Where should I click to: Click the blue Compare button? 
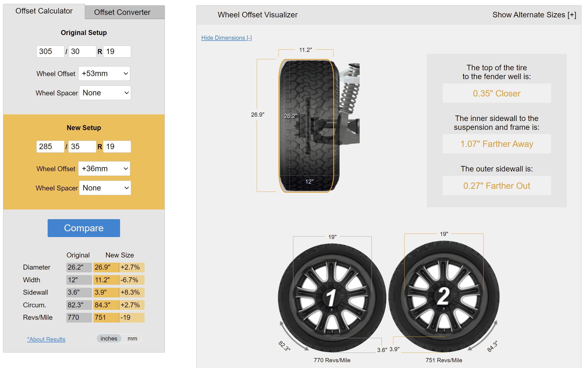(x=84, y=228)
